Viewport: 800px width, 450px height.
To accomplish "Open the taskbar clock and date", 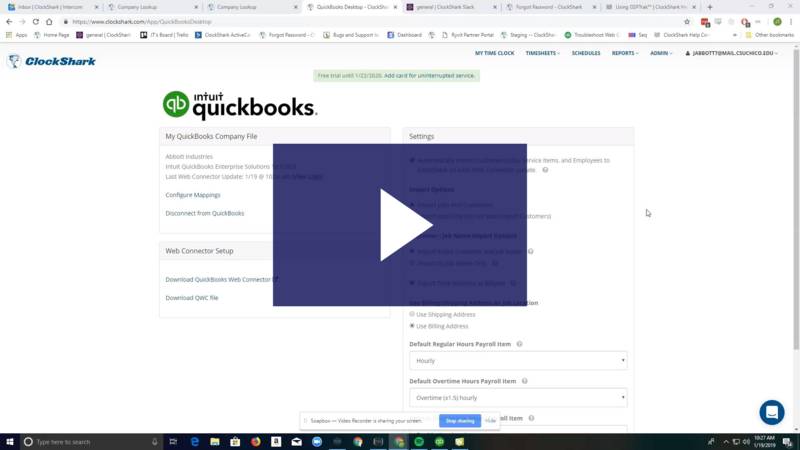I will (764, 442).
